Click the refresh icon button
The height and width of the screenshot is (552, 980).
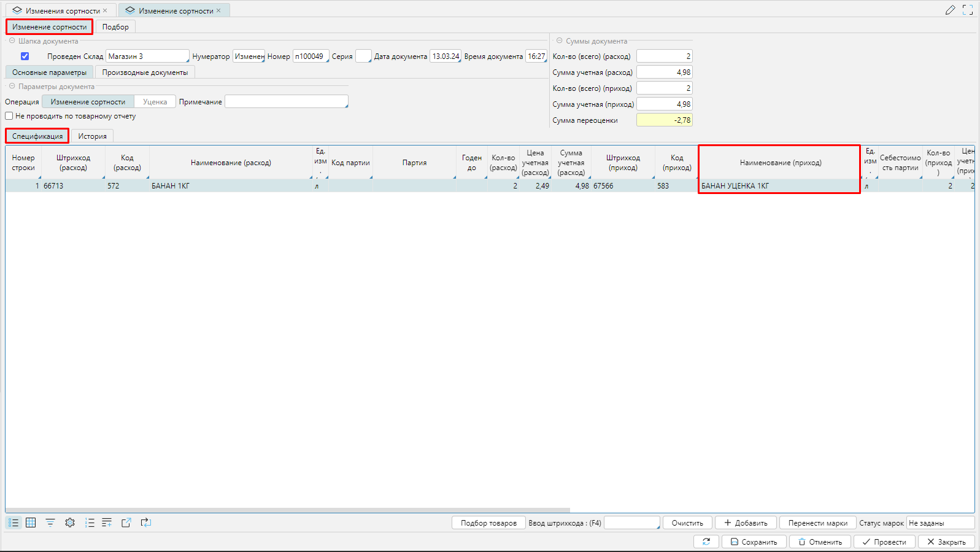[x=706, y=542]
